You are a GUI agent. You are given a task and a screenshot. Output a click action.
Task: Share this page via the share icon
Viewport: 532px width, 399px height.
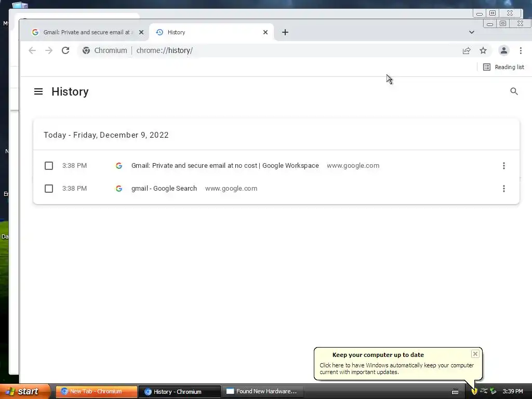[467, 50]
